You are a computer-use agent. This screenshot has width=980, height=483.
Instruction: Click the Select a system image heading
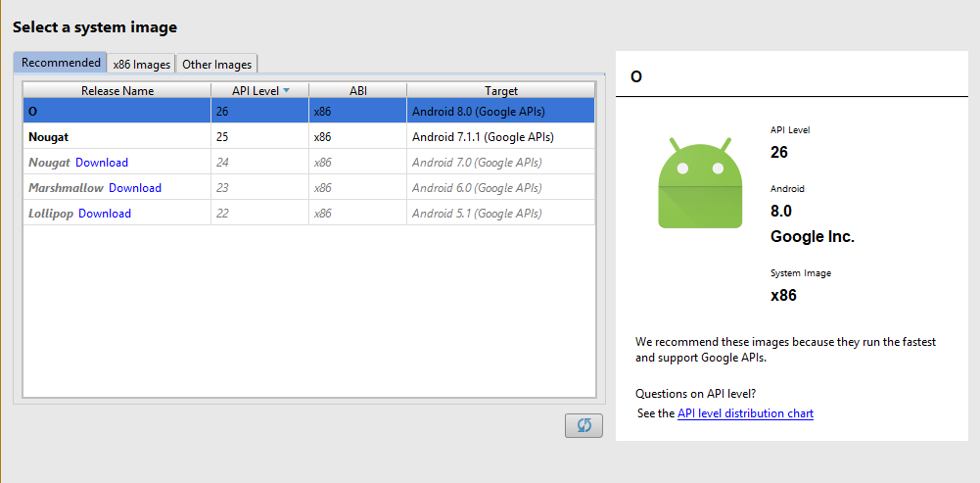pyautogui.click(x=95, y=26)
